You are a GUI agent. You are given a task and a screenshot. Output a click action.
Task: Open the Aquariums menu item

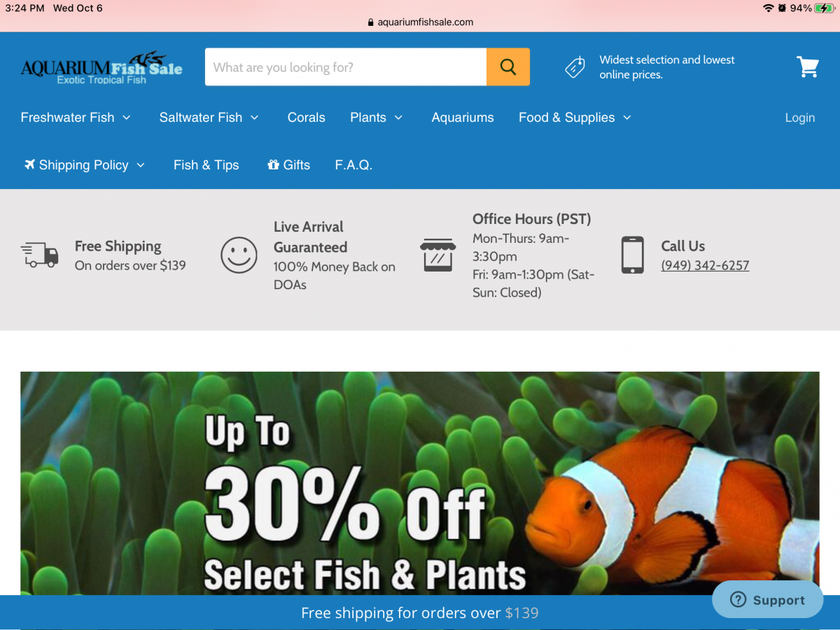463,118
